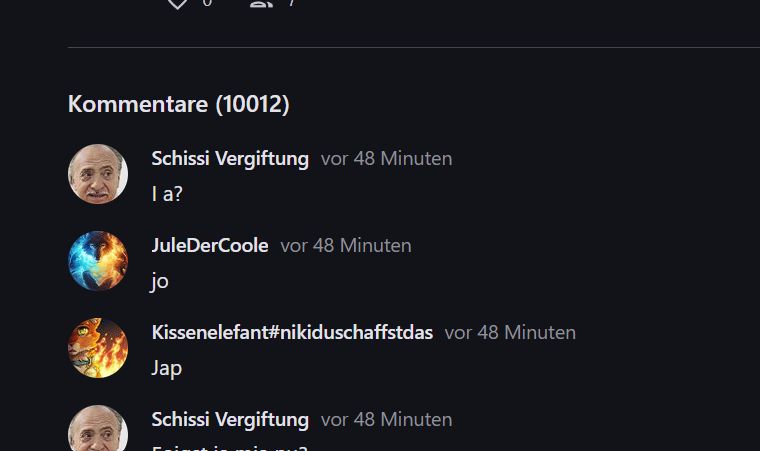Click the like count next to the heart
Image resolution: width=760 pixels, height=451 pixels.
[207, 3]
